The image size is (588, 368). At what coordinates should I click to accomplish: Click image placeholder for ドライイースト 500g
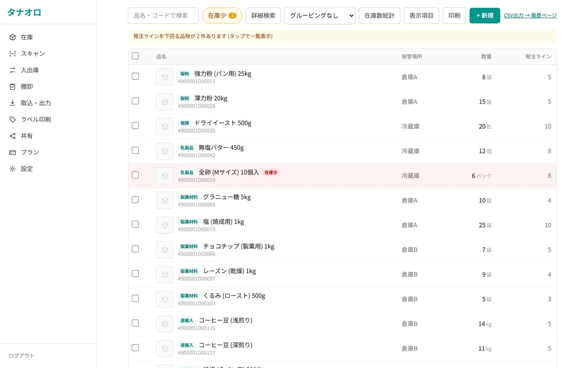[165, 126]
